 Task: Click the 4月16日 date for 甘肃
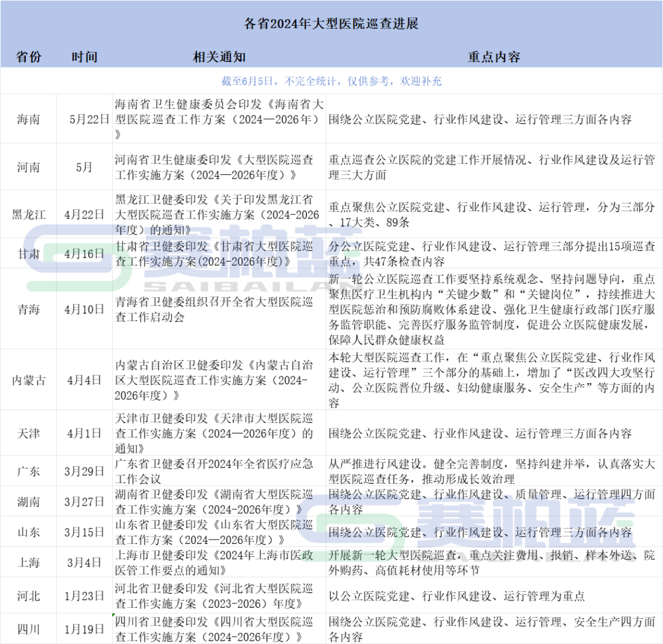[85, 254]
